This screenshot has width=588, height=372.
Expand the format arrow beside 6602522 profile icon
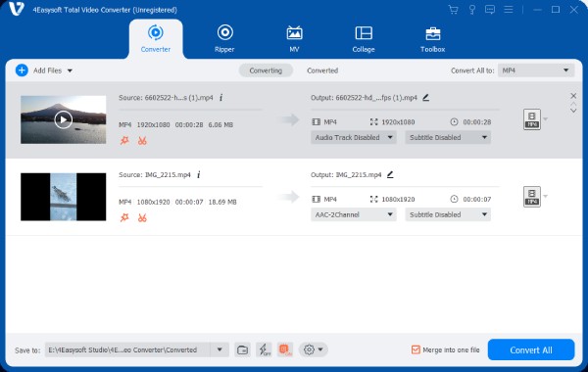[546, 119]
